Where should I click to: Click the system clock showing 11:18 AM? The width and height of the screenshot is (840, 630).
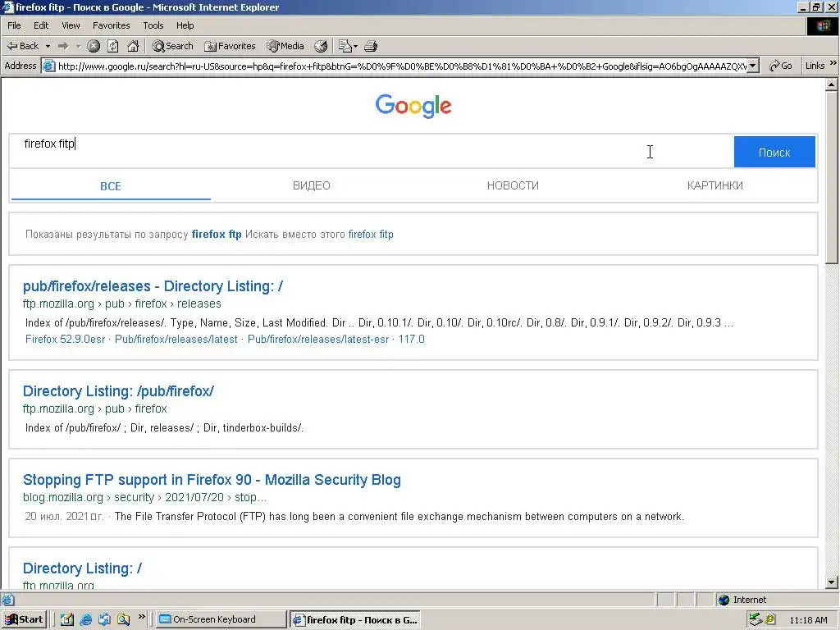click(808, 620)
